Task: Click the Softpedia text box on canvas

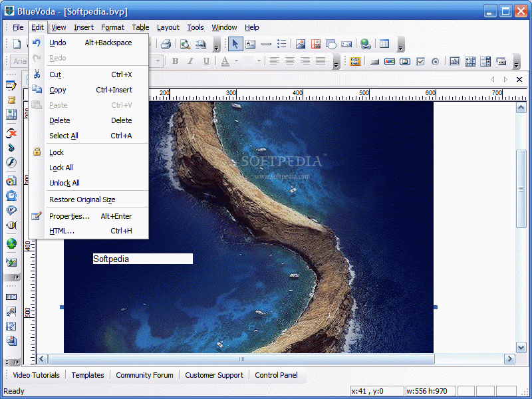Action: pos(142,259)
